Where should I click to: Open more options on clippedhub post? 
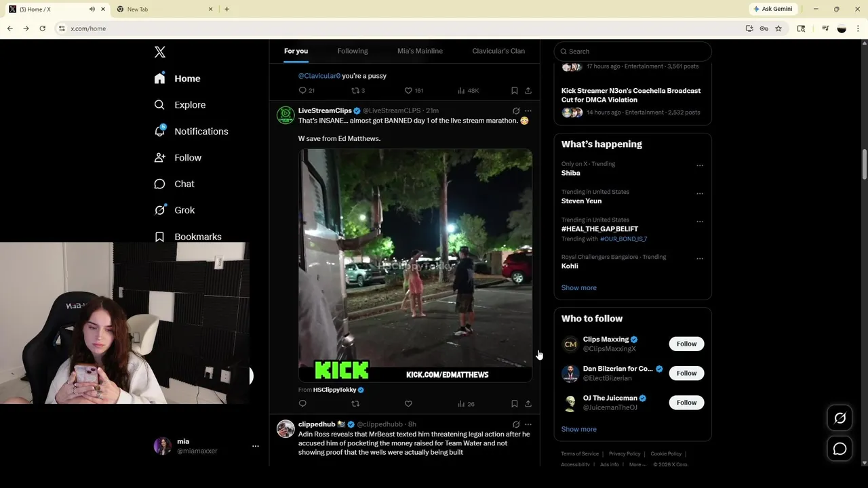point(528,424)
